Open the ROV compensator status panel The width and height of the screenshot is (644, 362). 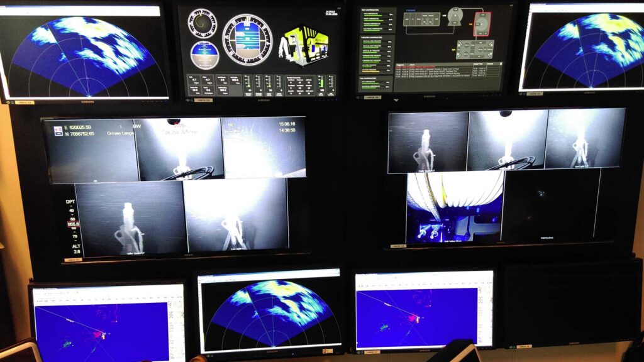[x=377, y=21]
